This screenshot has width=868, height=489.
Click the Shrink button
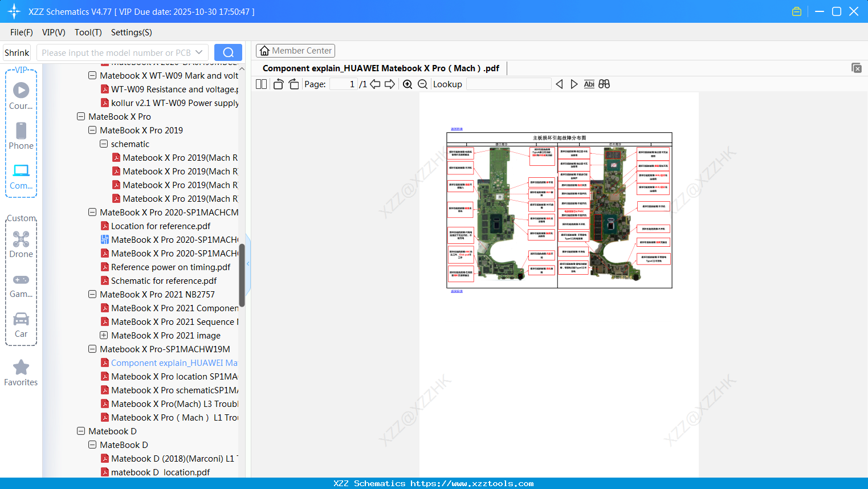tap(17, 52)
